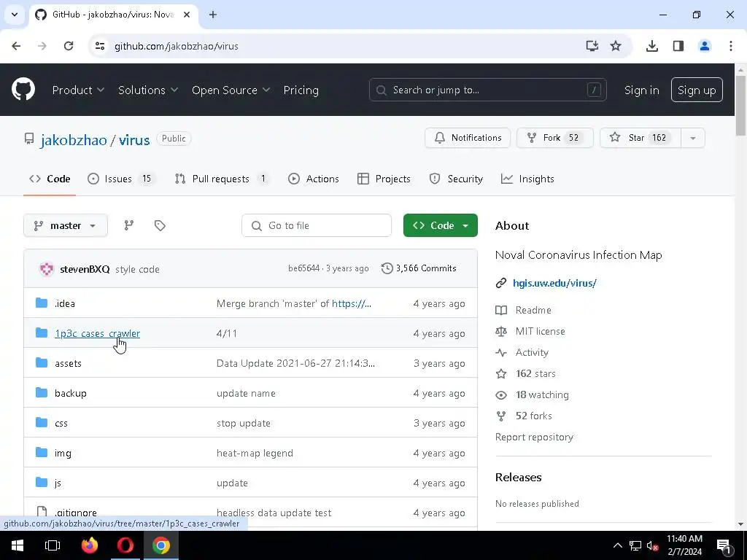Switch to the Actions tab
The height and width of the screenshot is (560, 747).
(x=314, y=179)
